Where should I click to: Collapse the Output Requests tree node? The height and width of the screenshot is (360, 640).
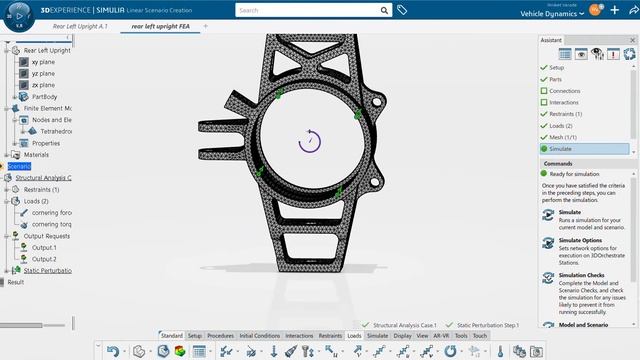pos(7,236)
